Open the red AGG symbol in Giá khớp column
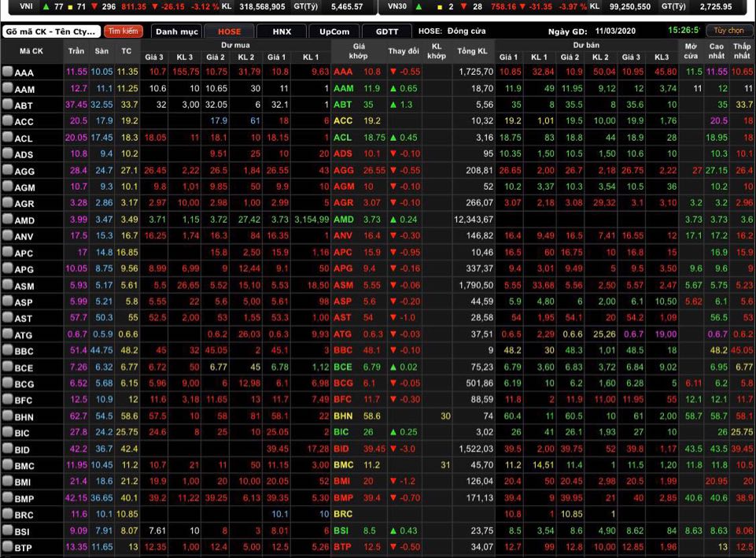 tap(344, 171)
